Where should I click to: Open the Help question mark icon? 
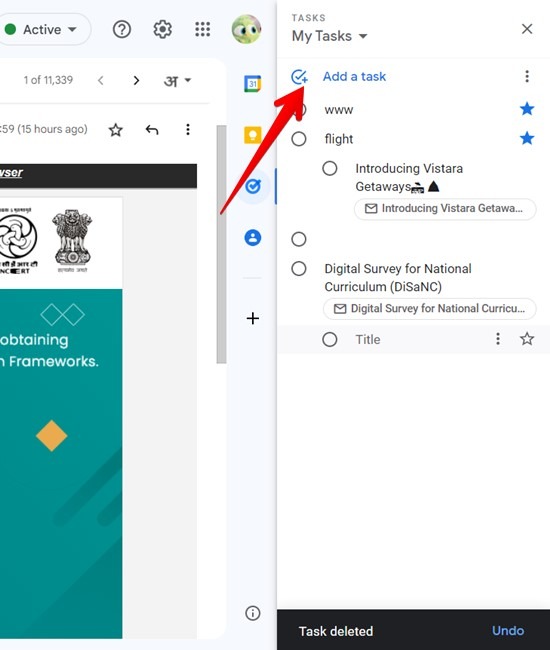[122, 29]
